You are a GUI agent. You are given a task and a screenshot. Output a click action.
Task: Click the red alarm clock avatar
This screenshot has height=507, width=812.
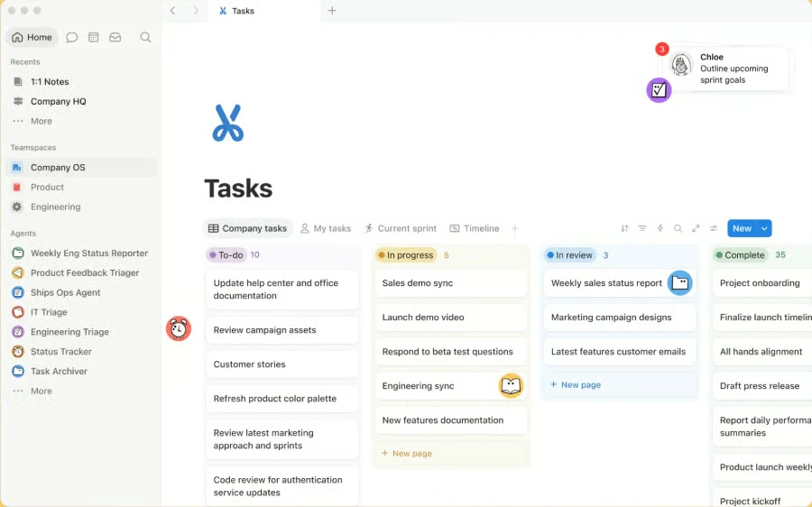pos(179,328)
